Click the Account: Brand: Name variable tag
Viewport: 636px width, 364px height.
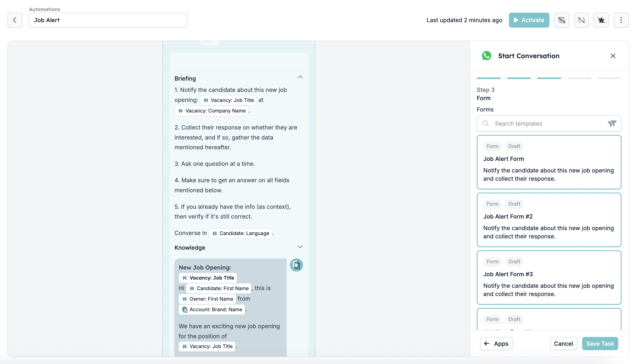(212, 309)
